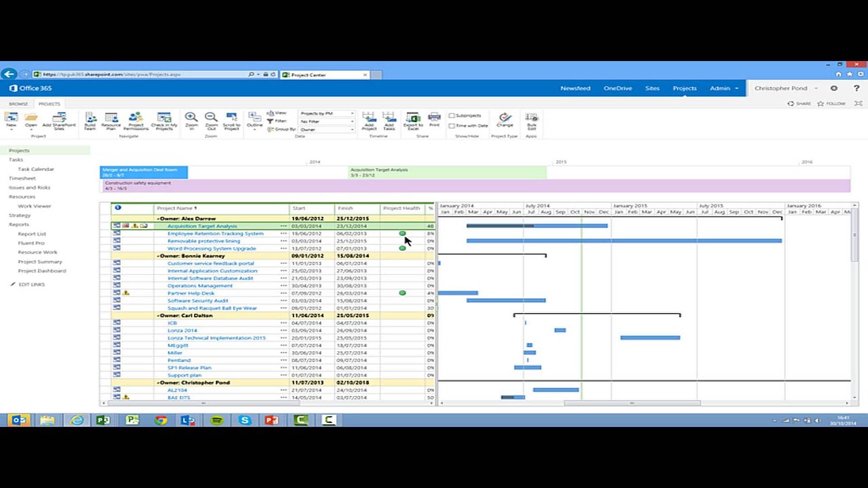The image size is (868, 488).
Task: Open the Group By dropdown, Owner
Action: coord(327,129)
